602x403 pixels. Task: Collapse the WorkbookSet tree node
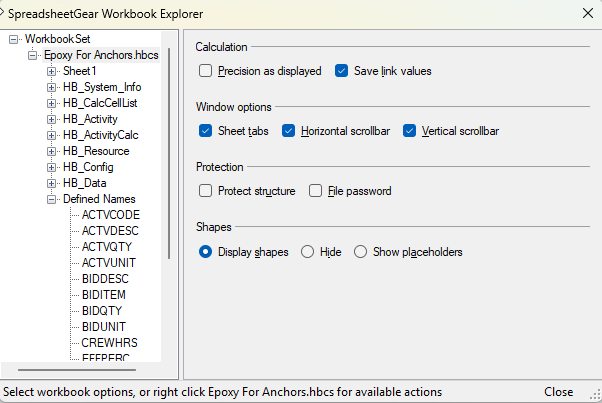point(13,39)
